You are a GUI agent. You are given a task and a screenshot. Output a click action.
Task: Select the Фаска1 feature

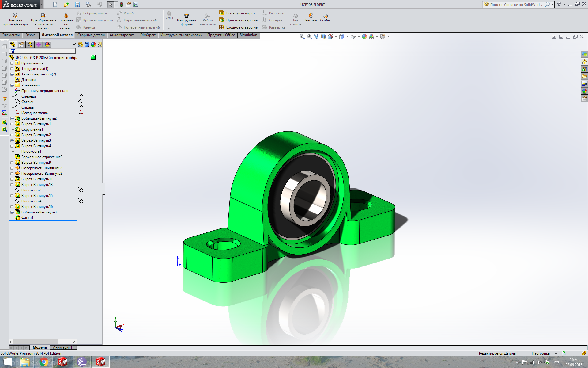pyautogui.click(x=24, y=218)
